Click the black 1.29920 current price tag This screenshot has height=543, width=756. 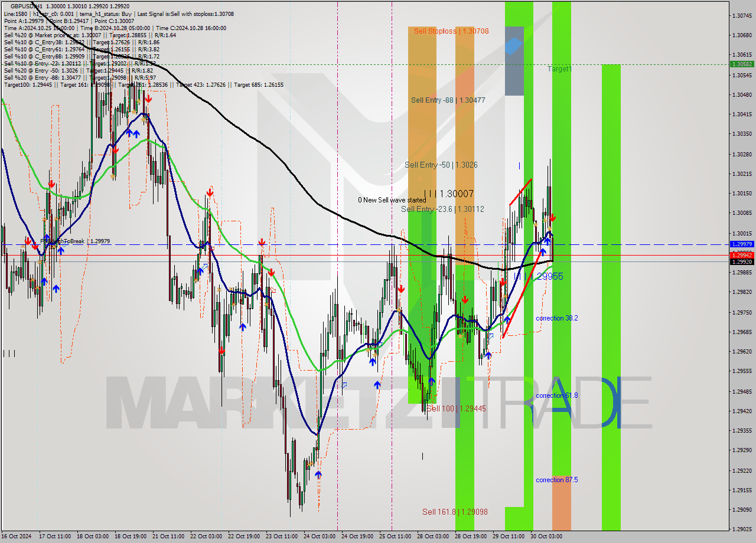coord(741,261)
